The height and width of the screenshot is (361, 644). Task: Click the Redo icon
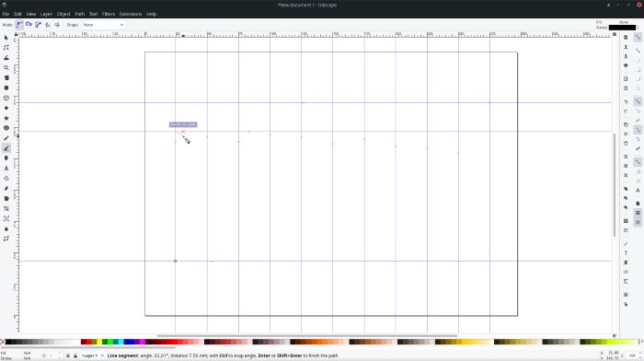point(626,111)
